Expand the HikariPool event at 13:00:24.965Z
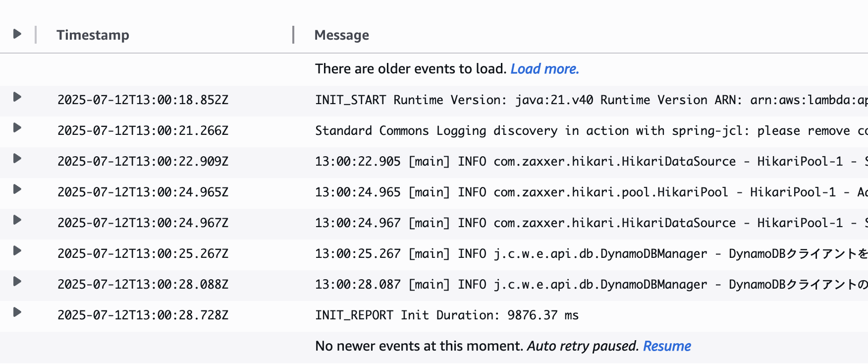 tap(17, 189)
